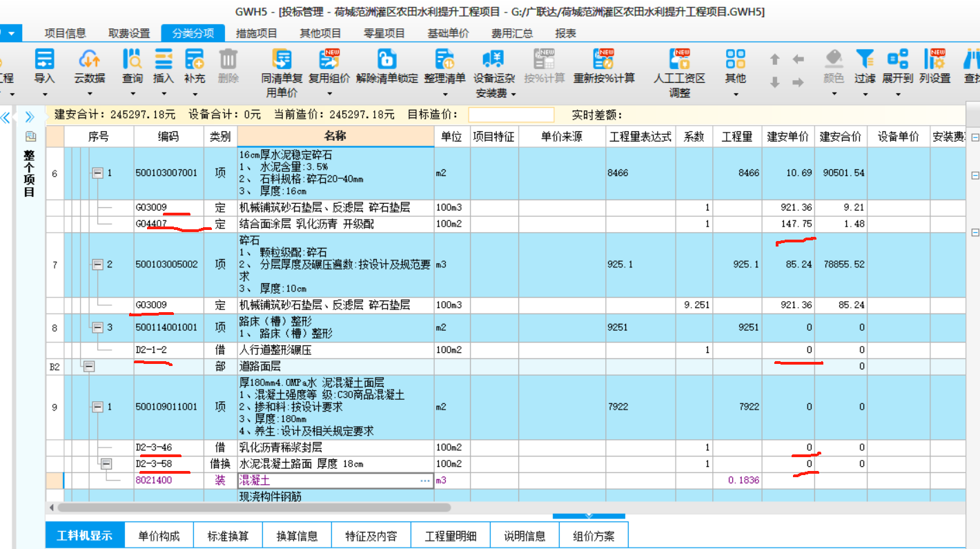The height and width of the screenshot is (549, 980).
Task: Click the small icon above 整个项目
Action: (30, 137)
